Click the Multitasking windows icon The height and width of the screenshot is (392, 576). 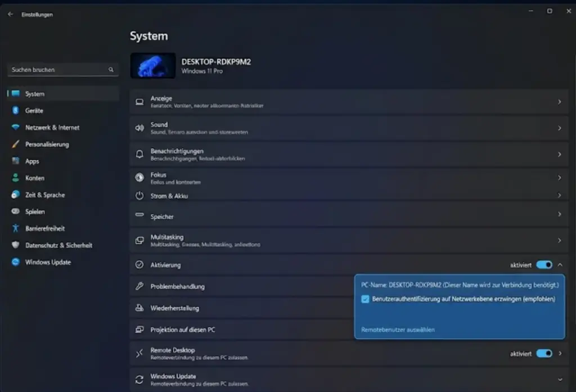(139, 240)
